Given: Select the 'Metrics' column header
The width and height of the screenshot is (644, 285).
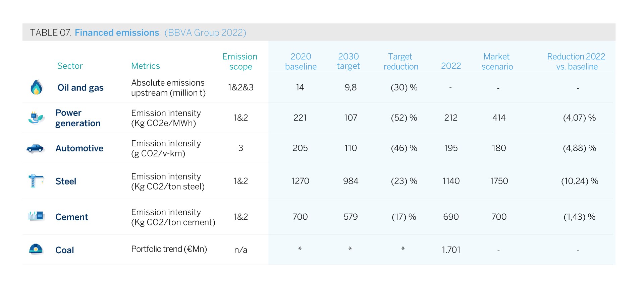Looking at the screenshot, I should [146, 66].
